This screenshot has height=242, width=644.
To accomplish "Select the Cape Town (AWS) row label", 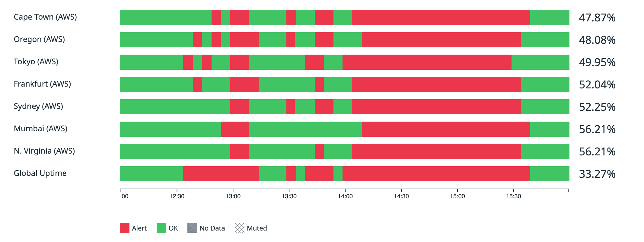I will 45,17.
